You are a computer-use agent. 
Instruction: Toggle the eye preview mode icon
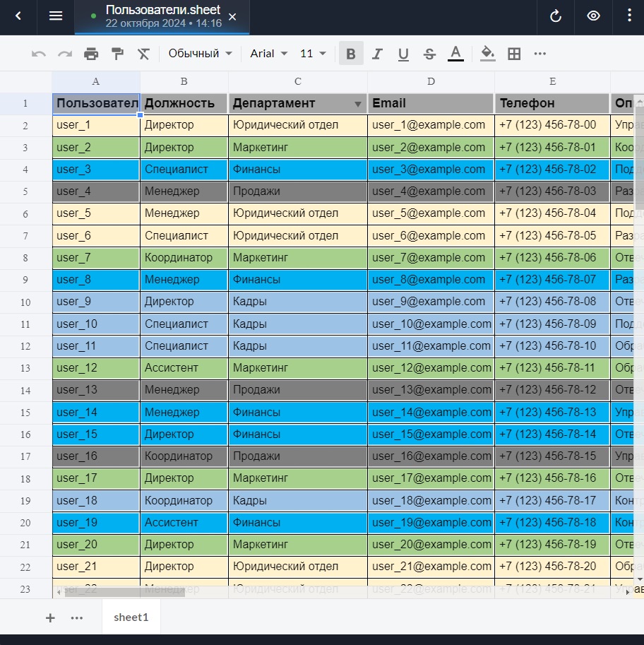click(x=593, y=16)
